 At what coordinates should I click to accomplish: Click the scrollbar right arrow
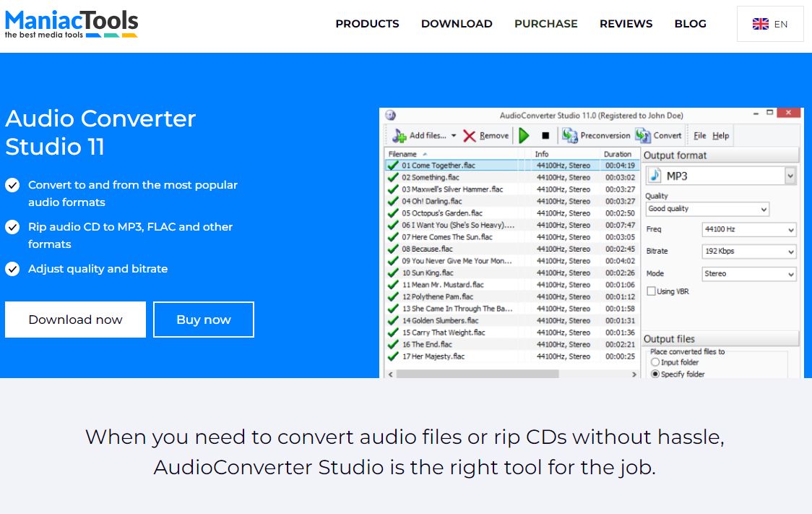point(634,374)
